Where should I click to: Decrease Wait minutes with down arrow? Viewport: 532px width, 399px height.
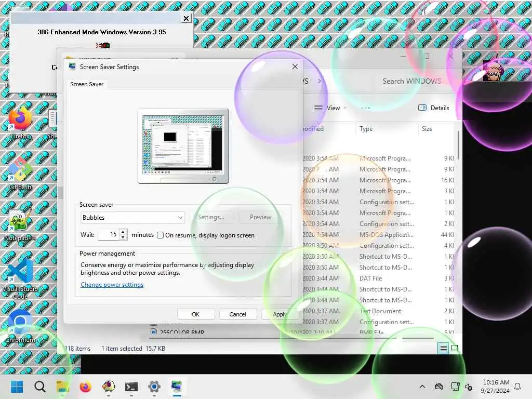click(x=123, y=237)
